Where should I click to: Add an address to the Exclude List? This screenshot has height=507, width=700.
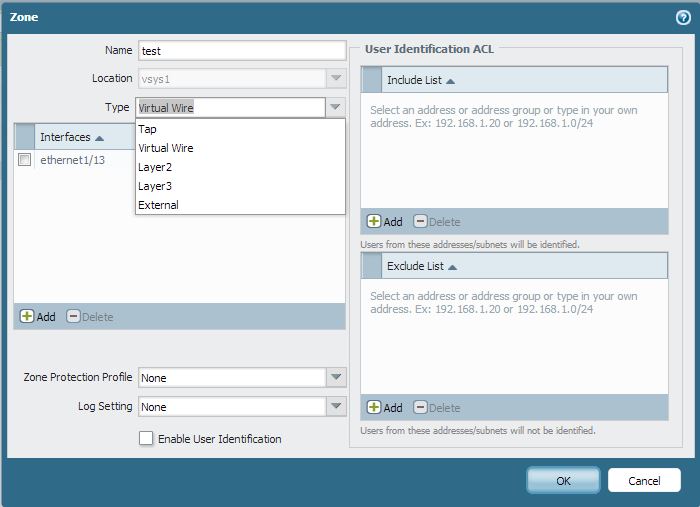(x=385, y=408)
